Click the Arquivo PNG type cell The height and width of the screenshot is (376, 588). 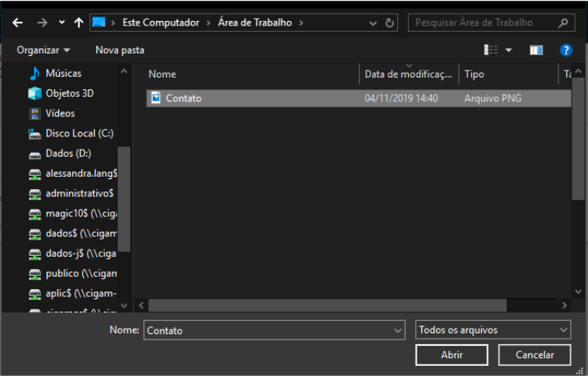[493, 98]
